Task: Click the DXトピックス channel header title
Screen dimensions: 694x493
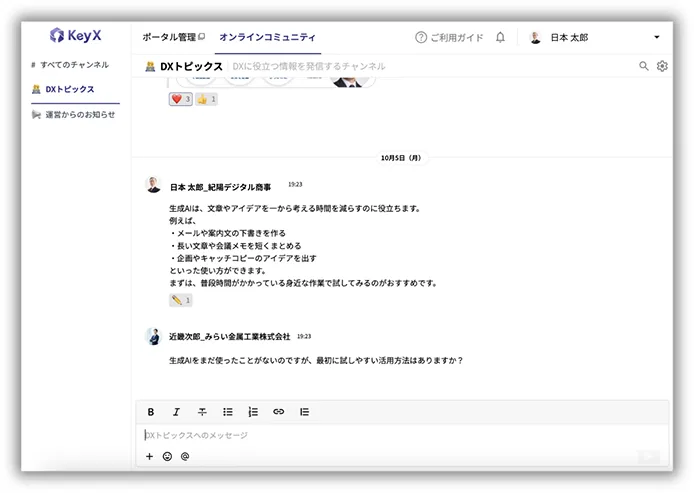Action: (x=191, y=66)
